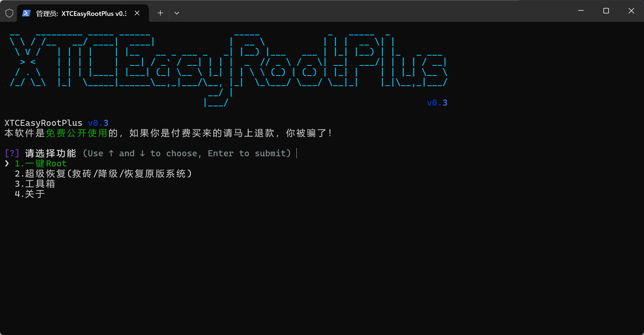Click the selection arrow before 一键Root
This screenshot has width=644, height=335.
click(x=7, y=164)
